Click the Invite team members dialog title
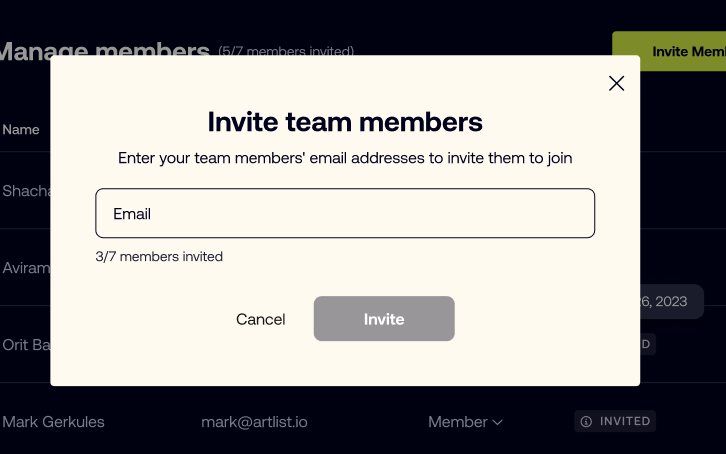This screenshot has width=726, height=454. pyautogui.click(x=345, y=122)
